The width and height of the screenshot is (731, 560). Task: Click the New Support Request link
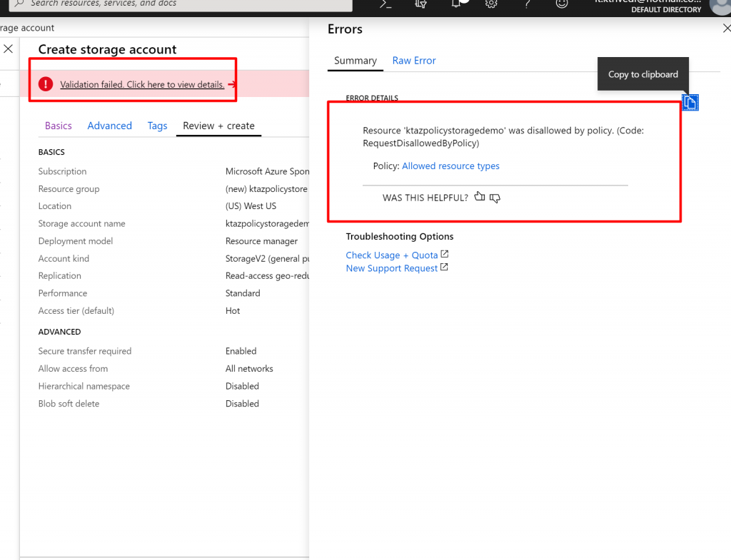[392, 268]
